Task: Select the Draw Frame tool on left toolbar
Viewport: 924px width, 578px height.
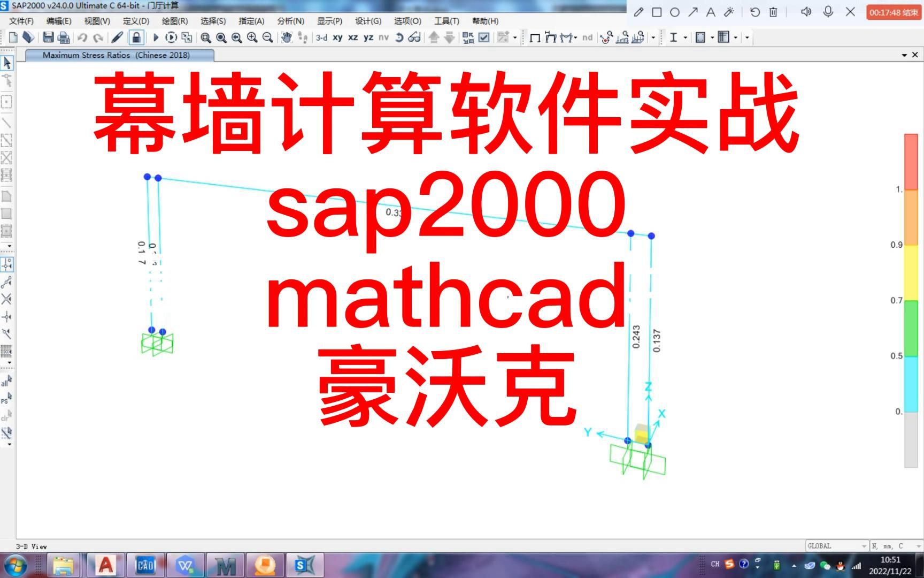Action: click(x=7, y=121)
